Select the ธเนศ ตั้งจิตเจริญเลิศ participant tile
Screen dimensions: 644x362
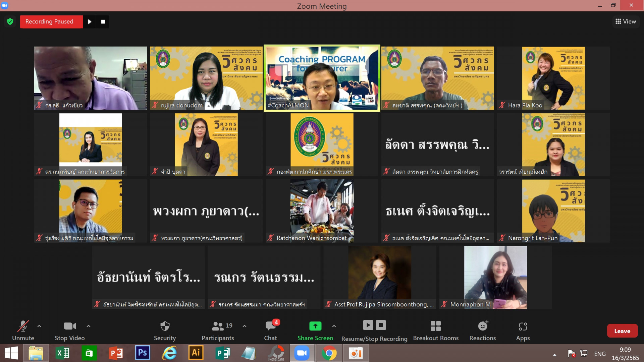(x=438, y=211)
